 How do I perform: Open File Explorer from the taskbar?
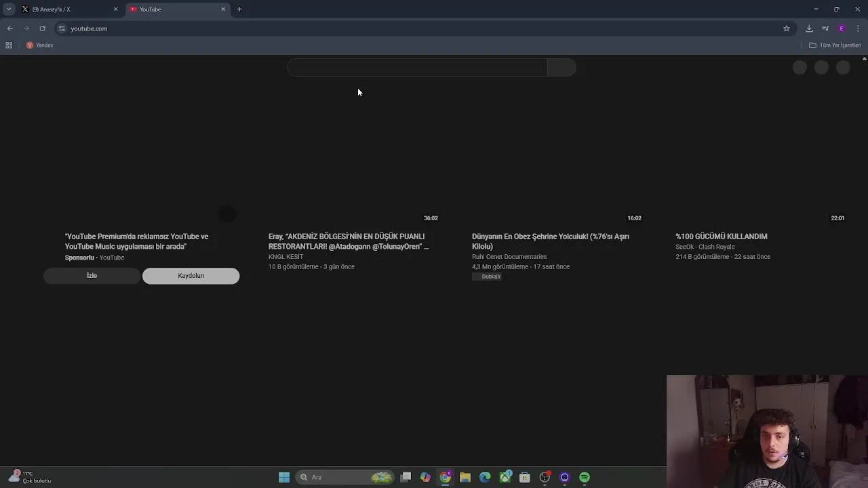pos(465,477)
